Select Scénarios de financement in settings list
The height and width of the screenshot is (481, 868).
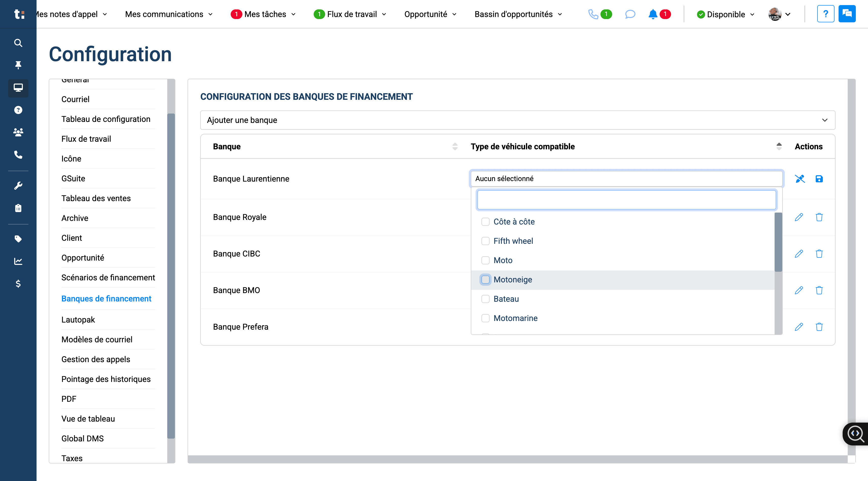pos(108,278)
